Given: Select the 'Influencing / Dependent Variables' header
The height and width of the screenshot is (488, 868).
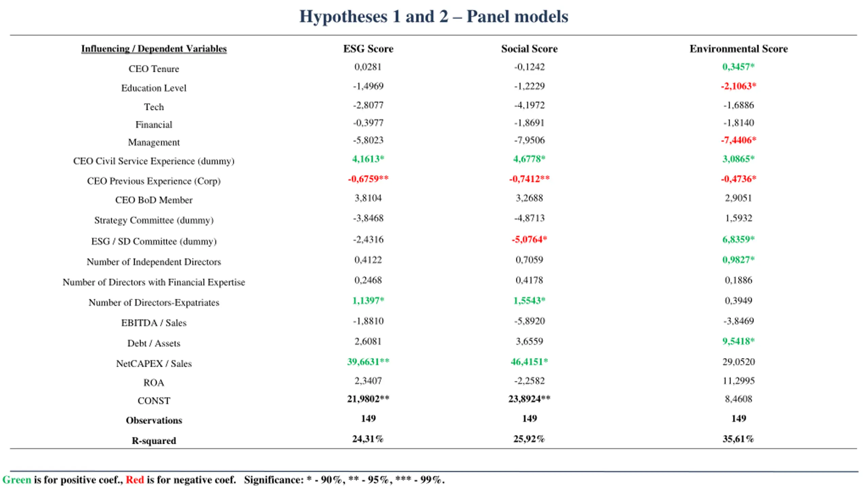Looking at the screenshot, I should pos(154,49).
